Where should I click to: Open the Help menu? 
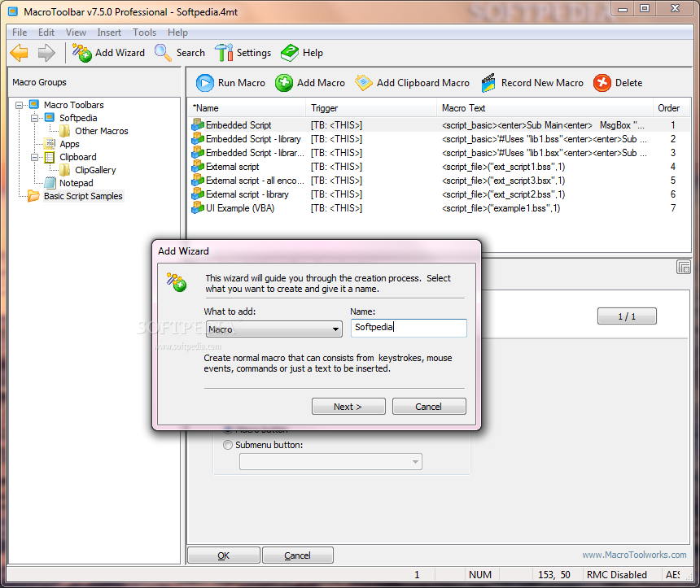[x=177, y=32]
